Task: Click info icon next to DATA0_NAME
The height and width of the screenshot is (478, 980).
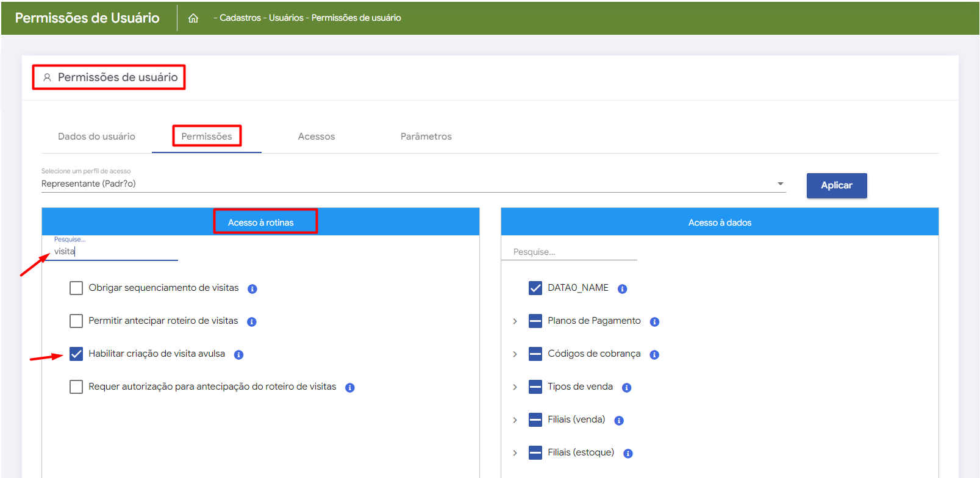Action: 622,289
